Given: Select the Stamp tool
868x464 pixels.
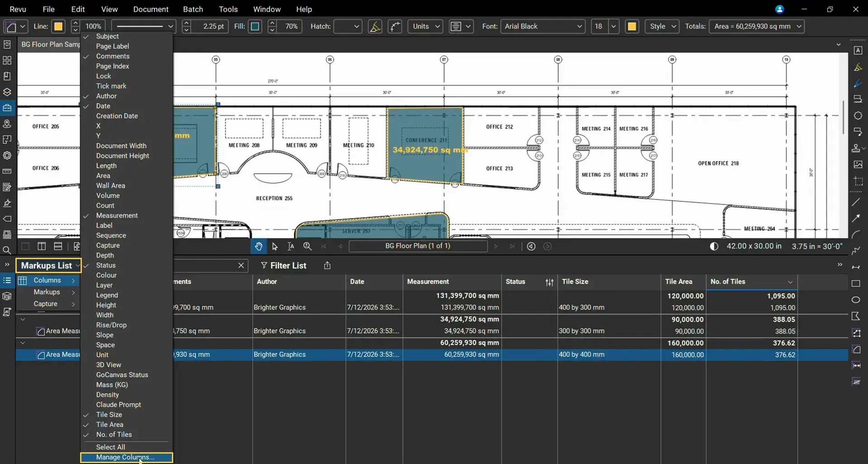Looking at the screenshot, I should pyautogui.click(x=856, y=148).
